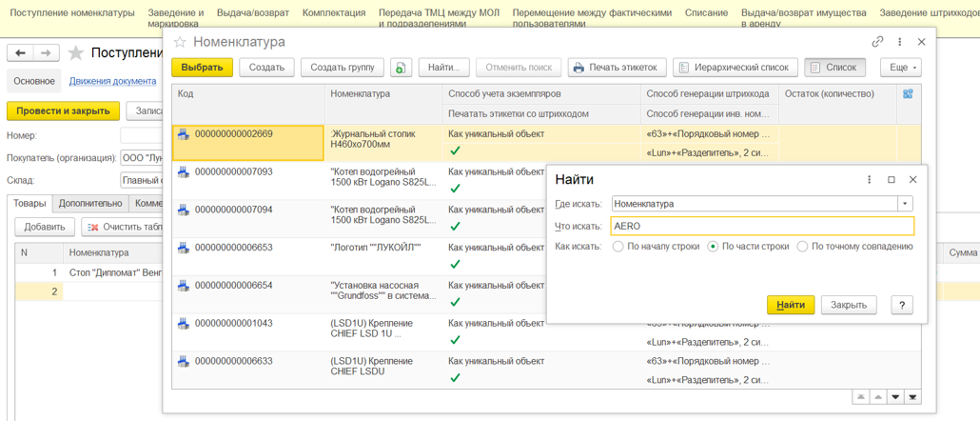Open the Дополнительно tab
The image size is (980, 421).
(x=90, y=203)
